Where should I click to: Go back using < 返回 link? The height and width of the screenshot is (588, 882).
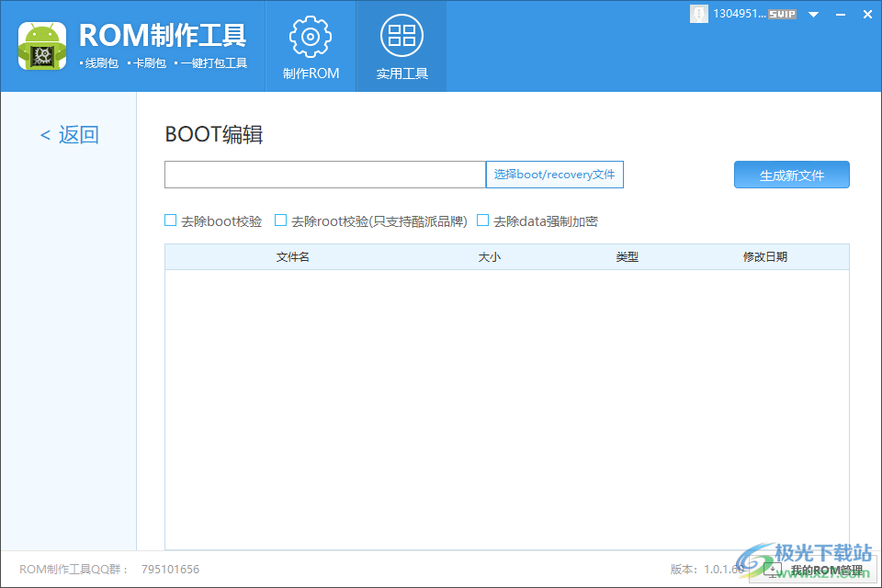pos(69,135)
